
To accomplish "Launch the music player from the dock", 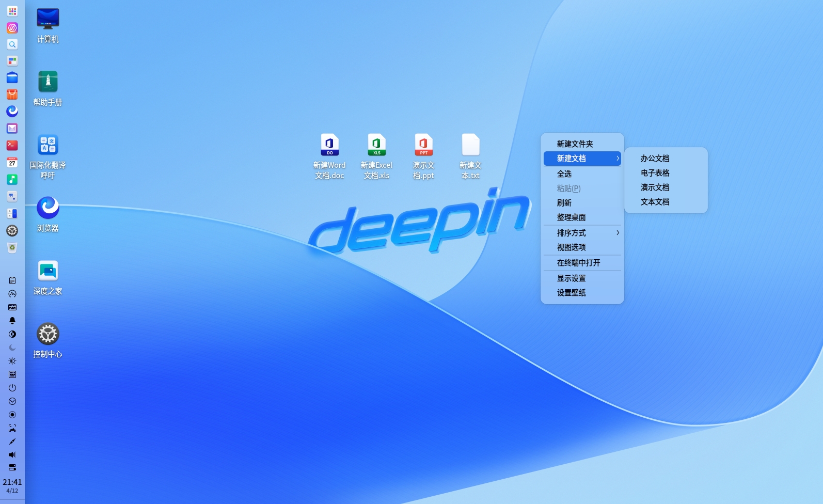I will tap(12, 179).
